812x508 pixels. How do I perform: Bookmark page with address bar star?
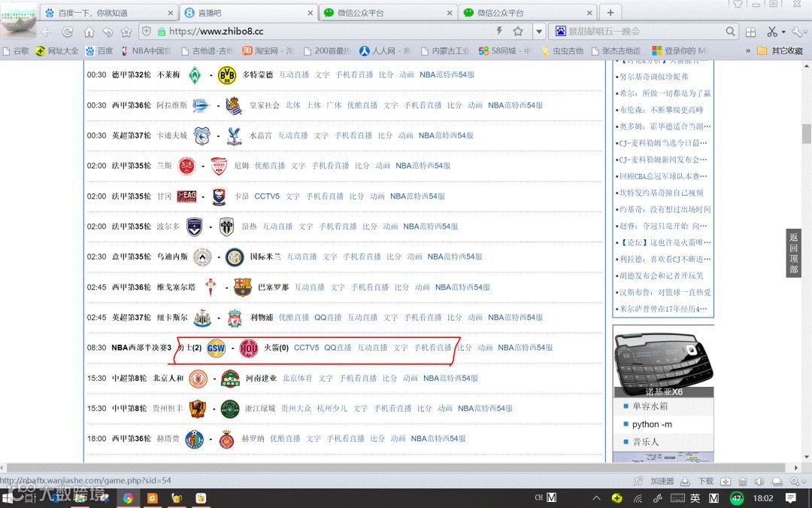[518, 31]
